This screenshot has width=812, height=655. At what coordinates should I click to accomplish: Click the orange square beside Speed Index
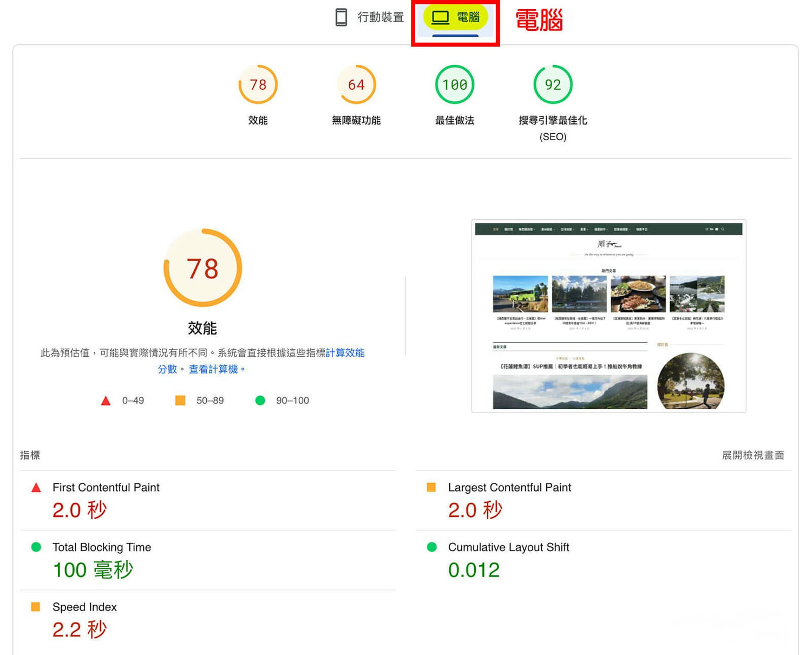click(36, 607)
